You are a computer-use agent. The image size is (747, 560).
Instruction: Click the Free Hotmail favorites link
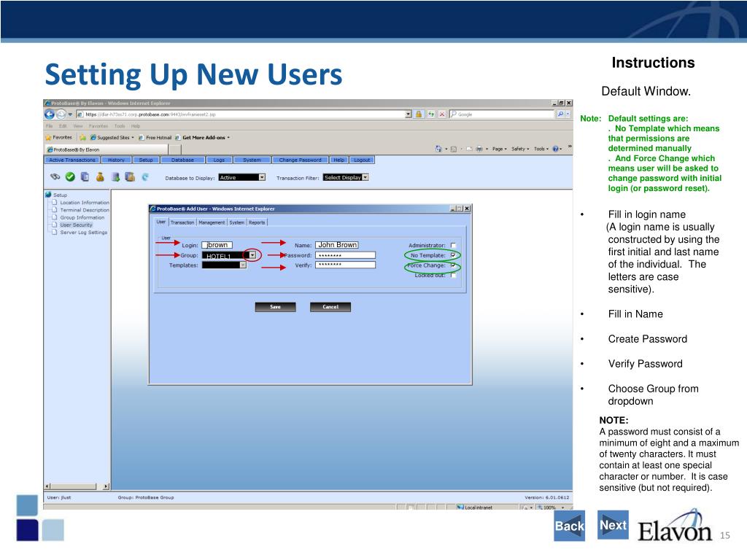click(x=155, y=138)
